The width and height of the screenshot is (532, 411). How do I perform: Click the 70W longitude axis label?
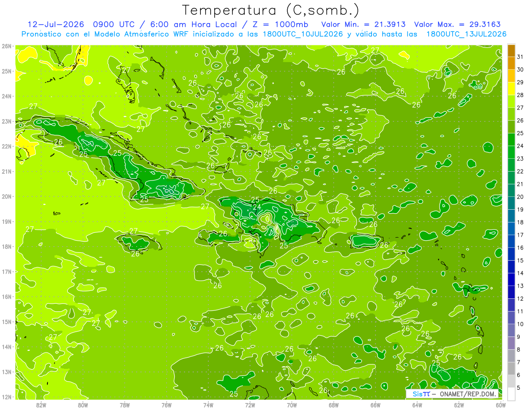[x=292, y=405]
